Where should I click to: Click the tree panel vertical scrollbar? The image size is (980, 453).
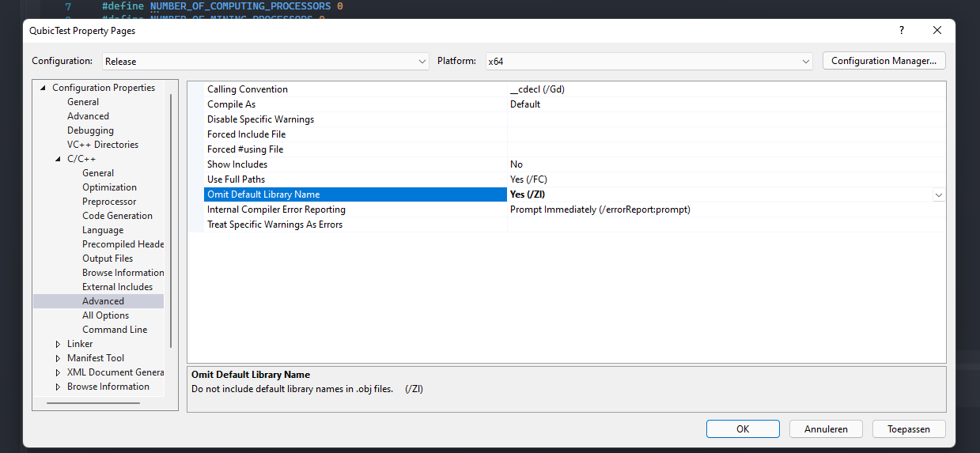click(x=170, y=221)
